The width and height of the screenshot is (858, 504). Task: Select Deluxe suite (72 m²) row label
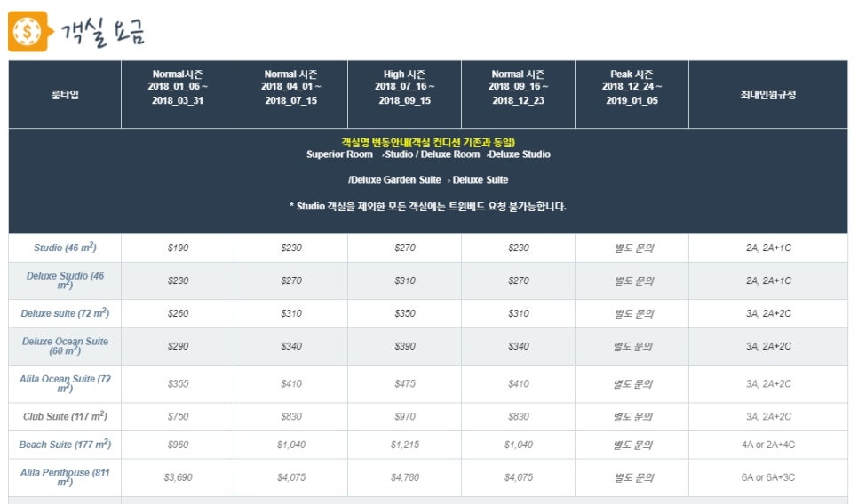click(65, 313)
